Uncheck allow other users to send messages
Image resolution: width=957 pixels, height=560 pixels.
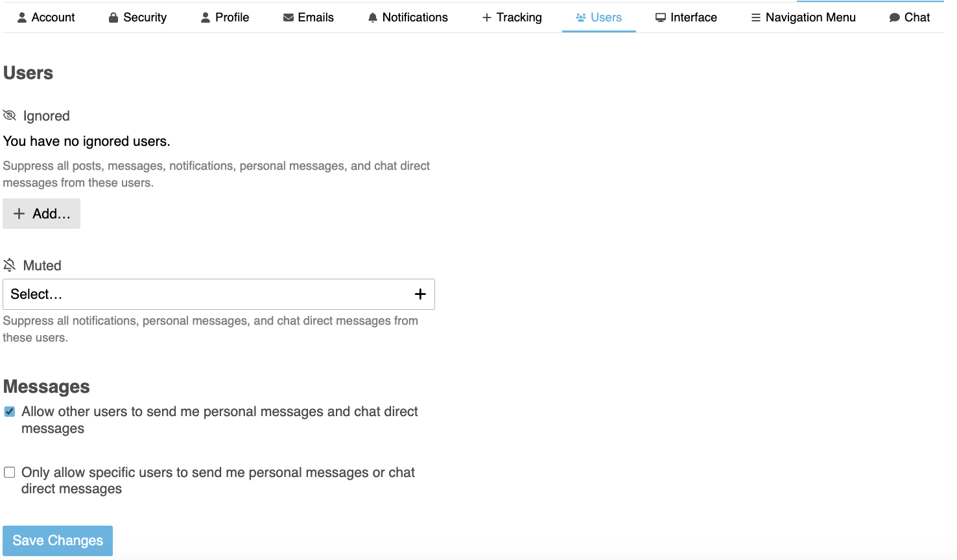click(10, 412)
